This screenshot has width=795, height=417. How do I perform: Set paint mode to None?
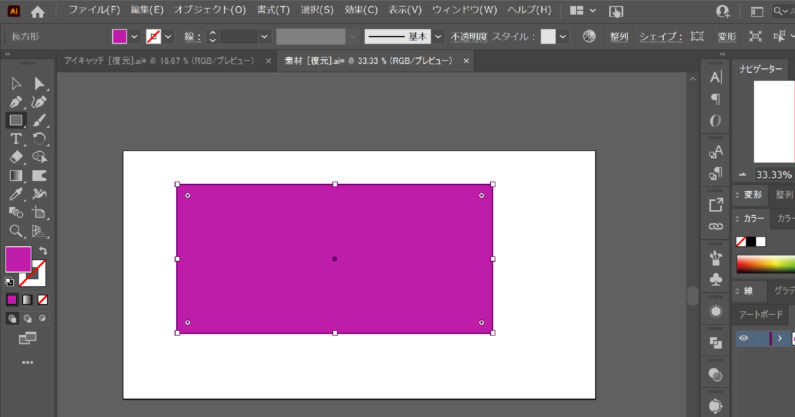pos(43,299)
